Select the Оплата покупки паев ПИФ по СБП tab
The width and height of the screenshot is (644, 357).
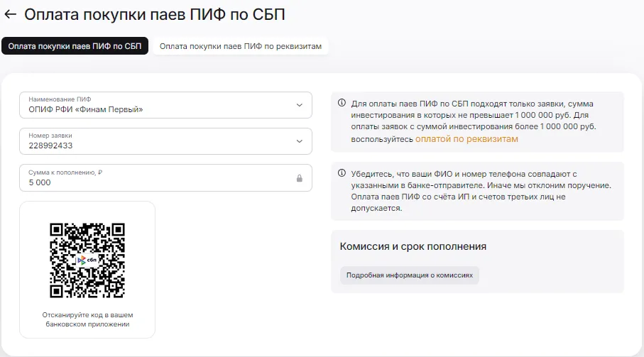[75, 46]
